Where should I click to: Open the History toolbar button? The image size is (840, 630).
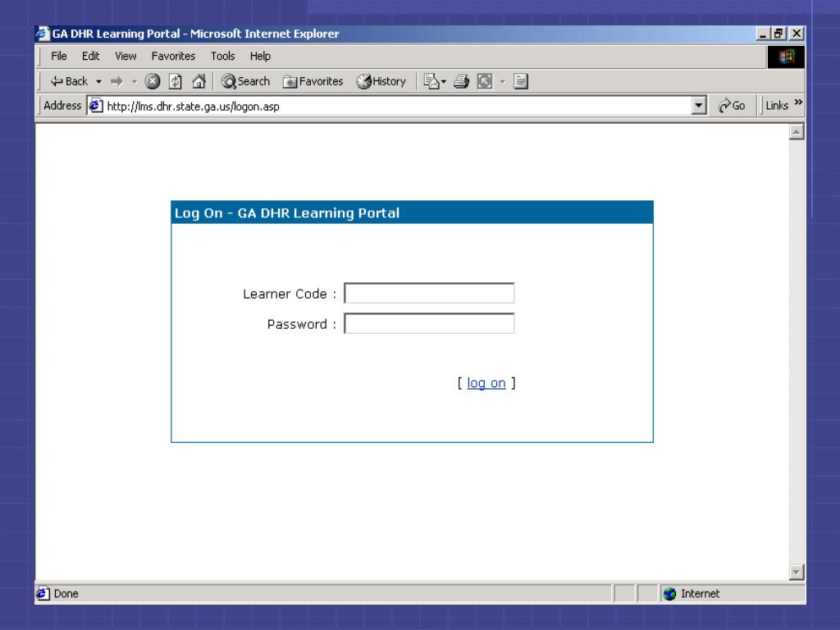coord(381,81)
